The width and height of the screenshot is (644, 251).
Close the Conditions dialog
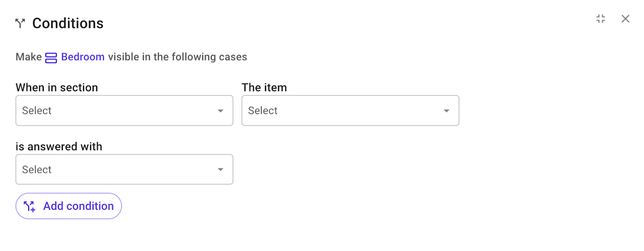(x=625, y=19)
